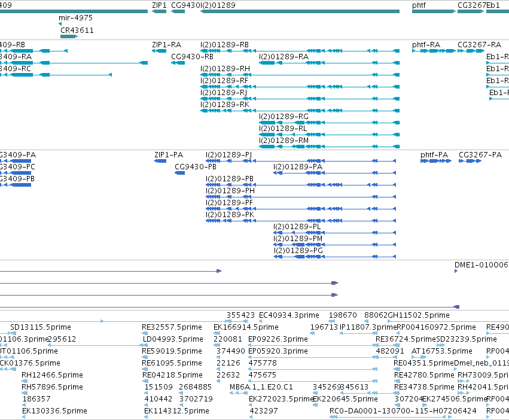Select EST RE59019.5prime label
This screenshot has height=420, width=509.
[172, 351]
